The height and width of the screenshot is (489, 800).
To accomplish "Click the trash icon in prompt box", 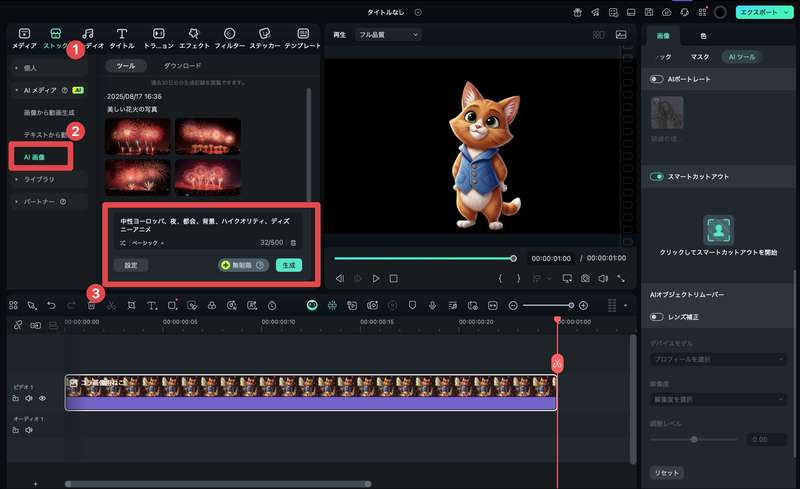I will tap(293, 243).
